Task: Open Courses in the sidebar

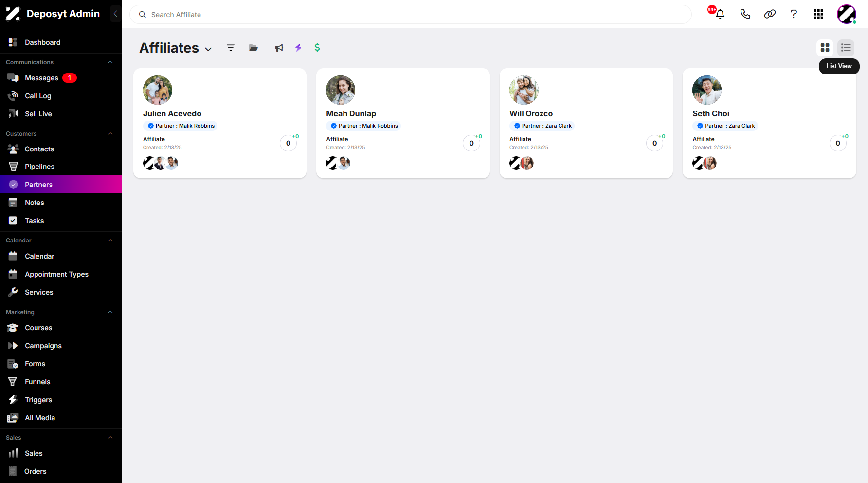Action: (61, 328)
